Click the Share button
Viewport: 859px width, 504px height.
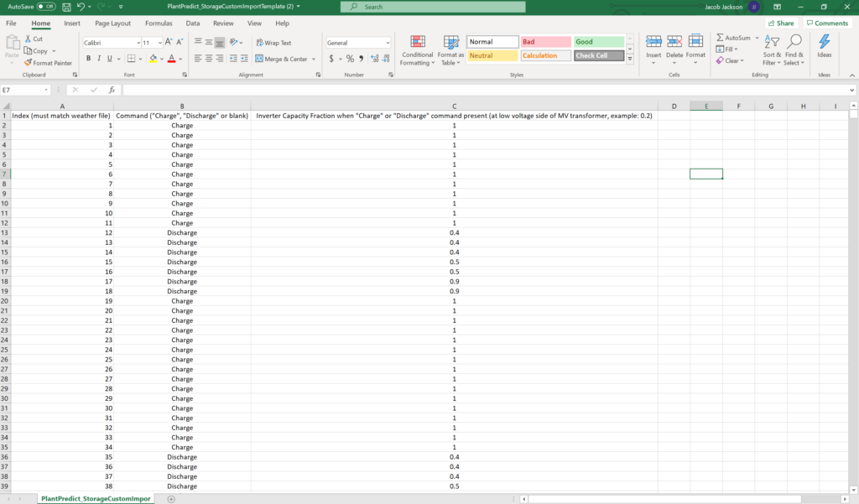(x=781, y=23)
